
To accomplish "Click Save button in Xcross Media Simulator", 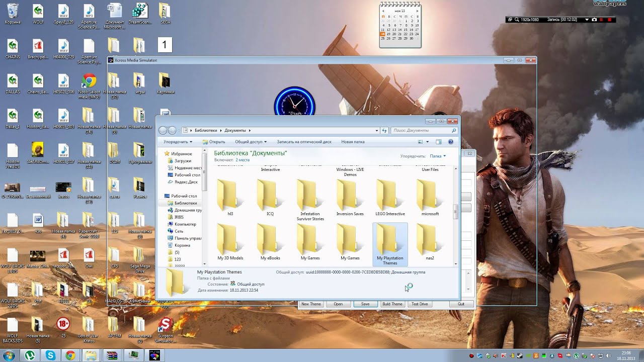I will pos(365,304).
